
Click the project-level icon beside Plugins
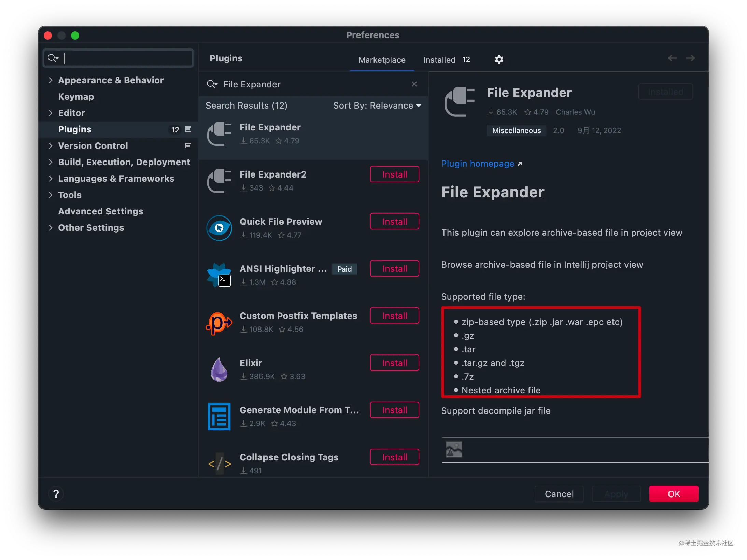coord(188,129)
